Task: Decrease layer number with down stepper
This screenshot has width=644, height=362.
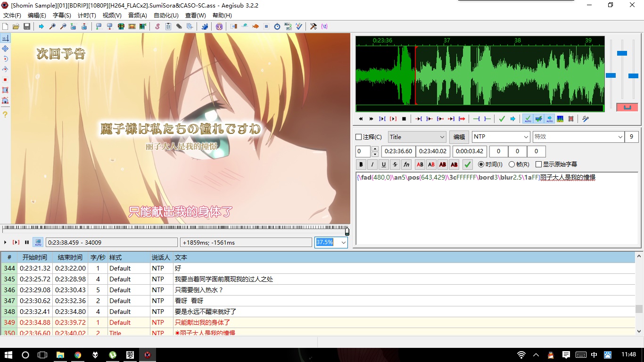Action: tap(375, 154)
